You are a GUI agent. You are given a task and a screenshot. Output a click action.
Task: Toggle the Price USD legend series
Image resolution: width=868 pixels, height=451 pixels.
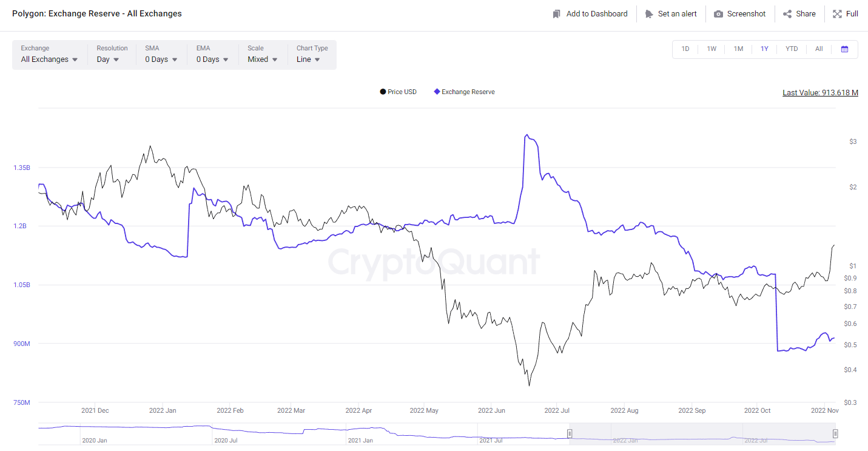[398, 92]
